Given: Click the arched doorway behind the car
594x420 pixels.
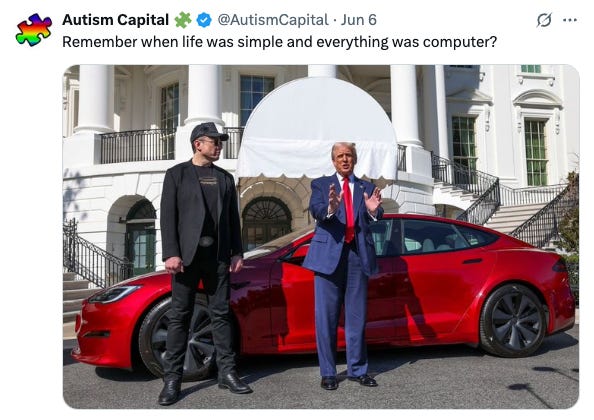Looking at the screenshot, I should coord(267,222).
